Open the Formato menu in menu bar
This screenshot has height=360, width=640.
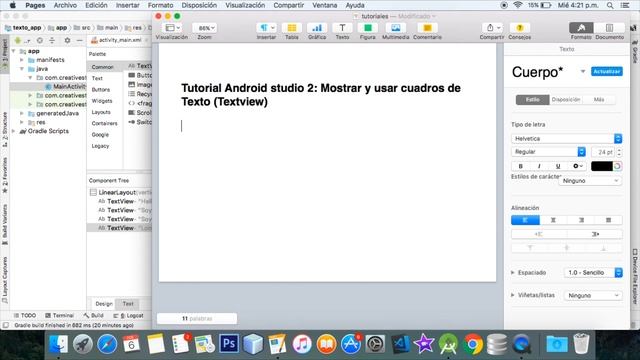point(160,5)
